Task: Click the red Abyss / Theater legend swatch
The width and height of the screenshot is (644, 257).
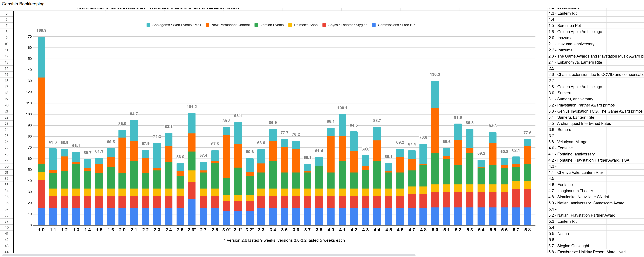Action: pyautogui.click(x=324, y=25)
